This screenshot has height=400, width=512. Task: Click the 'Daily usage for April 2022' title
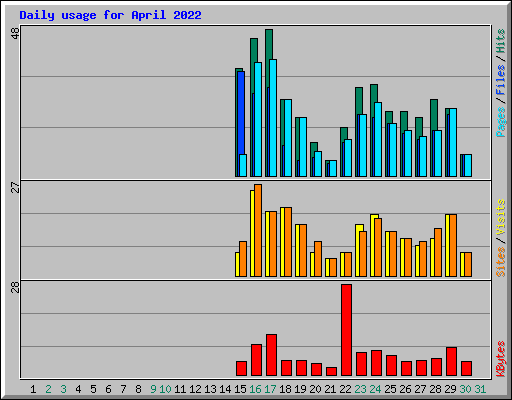tap(110, 15)
